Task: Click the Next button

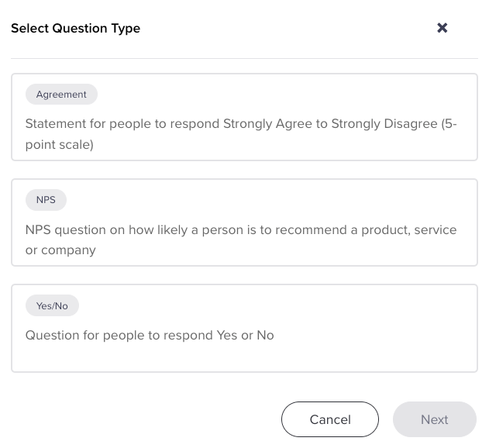Action: [434, 419]
